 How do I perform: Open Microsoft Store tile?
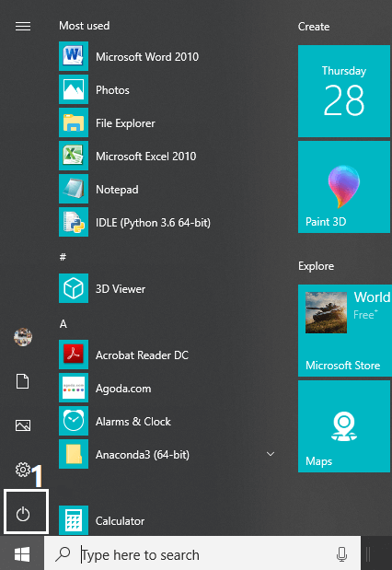(345, 331)
